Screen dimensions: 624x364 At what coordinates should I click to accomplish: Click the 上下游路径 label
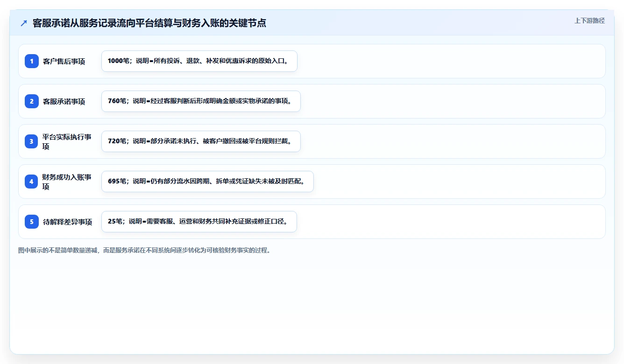589,21
